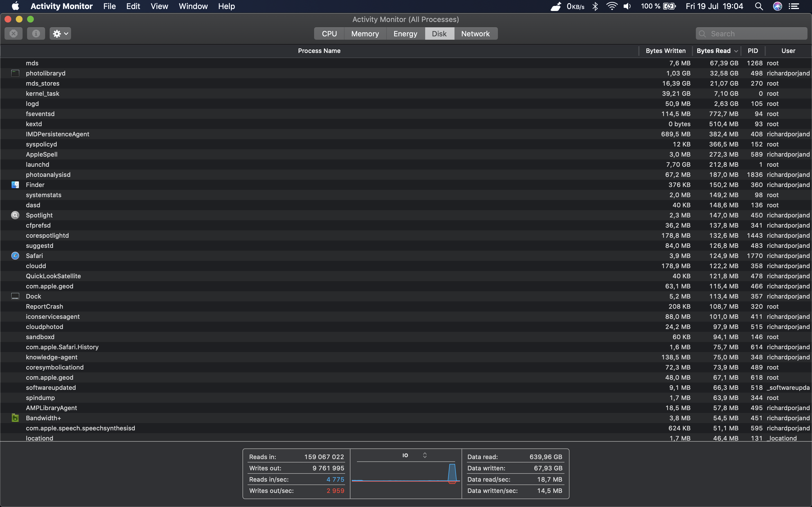The height and width of the screenshot is (507, 812).
Task: Click the inspect process info button
Action: [36, 34]
